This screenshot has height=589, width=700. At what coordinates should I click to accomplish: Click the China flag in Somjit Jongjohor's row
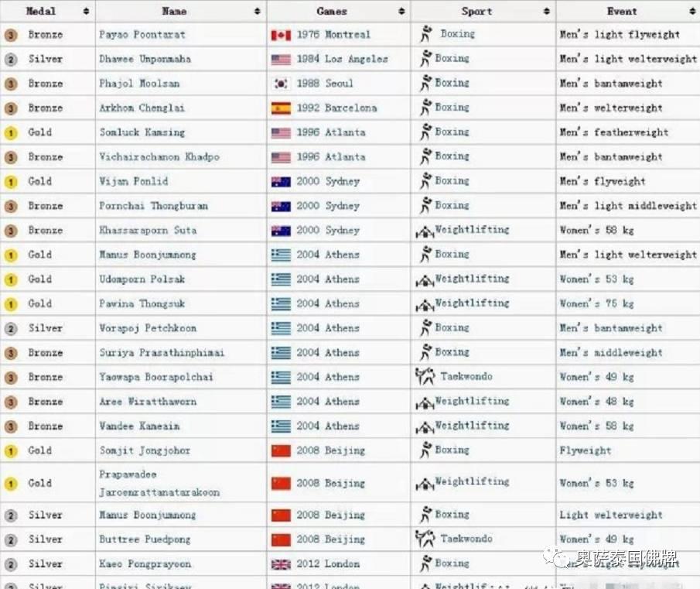point(281,450)
